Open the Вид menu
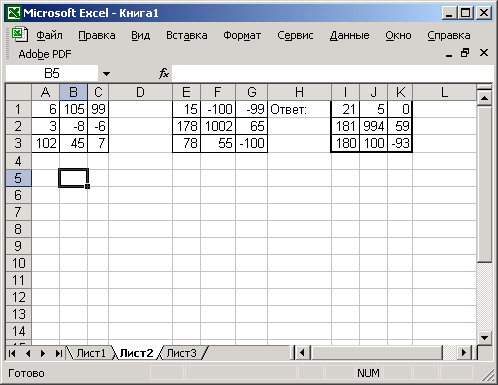Image resolution: width=498 pixels, height=385 pixels. tap(141, 35)
